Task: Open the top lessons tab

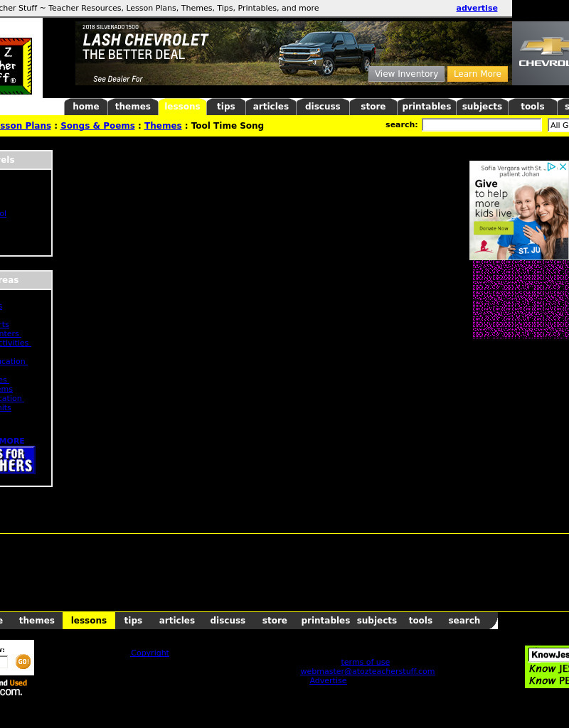Action: (x=182, y=107)
